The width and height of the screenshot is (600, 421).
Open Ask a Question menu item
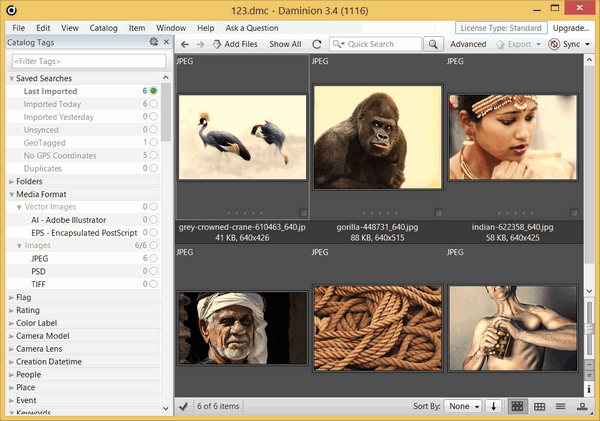point(252,28)
